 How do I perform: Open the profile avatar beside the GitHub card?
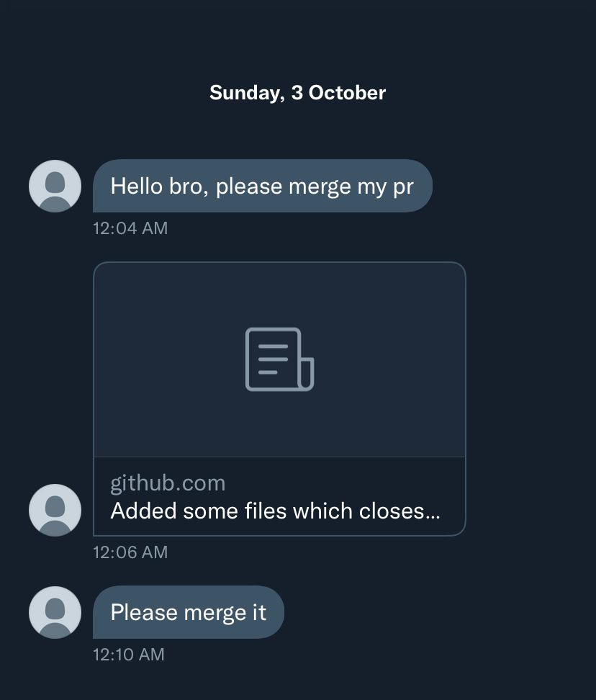tap(55, 510)
